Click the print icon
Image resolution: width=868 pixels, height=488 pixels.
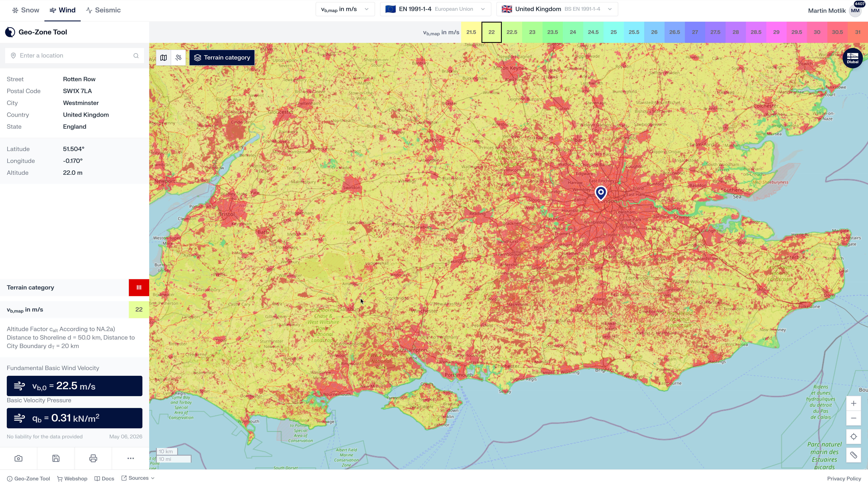tap(93, 458)
